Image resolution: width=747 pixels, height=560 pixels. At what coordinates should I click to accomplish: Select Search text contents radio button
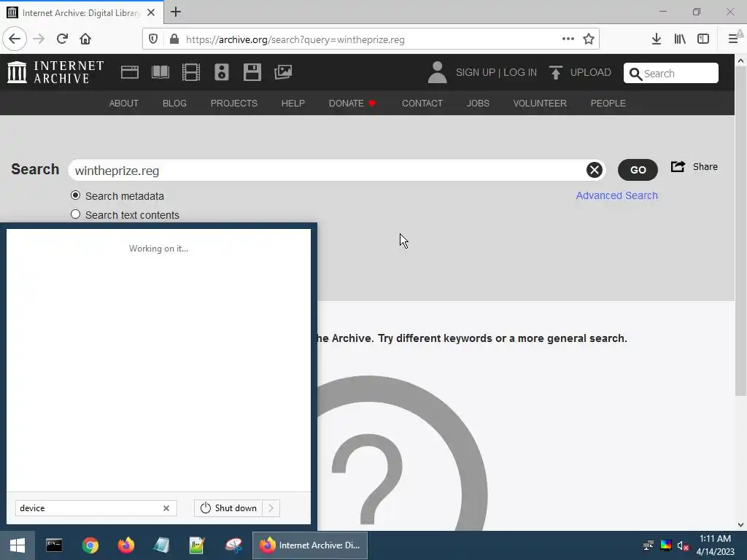(x=75, y=214)
